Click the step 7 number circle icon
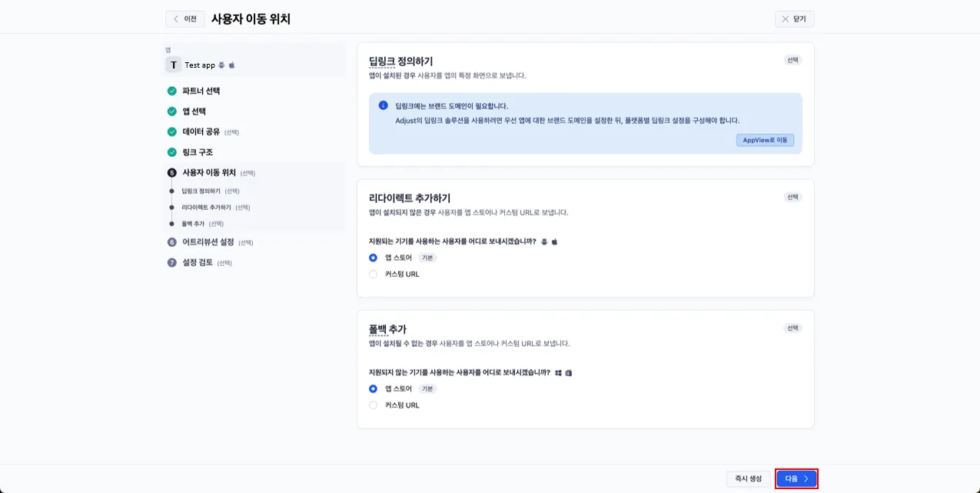 coord(172,262)
